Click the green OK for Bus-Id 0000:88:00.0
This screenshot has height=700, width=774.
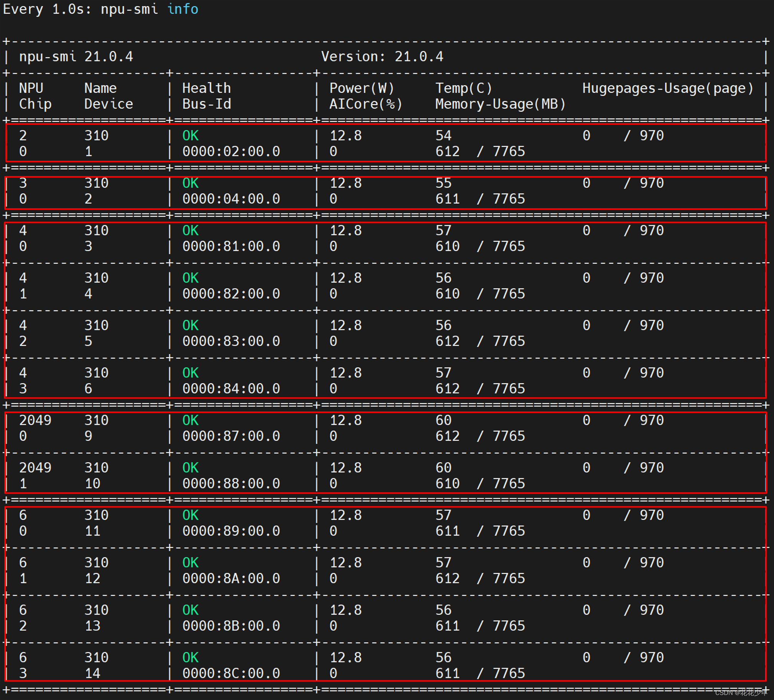(x=191, y=468)
